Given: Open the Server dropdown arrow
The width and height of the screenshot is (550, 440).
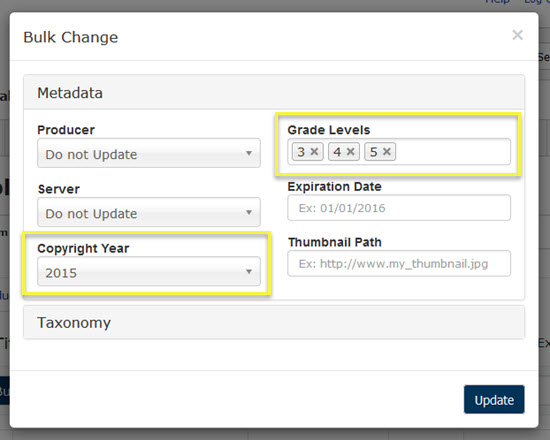Looking at the screenshot, I should [x=249, y=212].
